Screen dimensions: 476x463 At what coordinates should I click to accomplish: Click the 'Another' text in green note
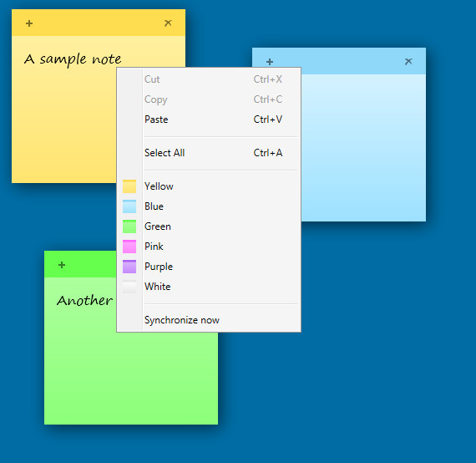[x=84, y=301]
